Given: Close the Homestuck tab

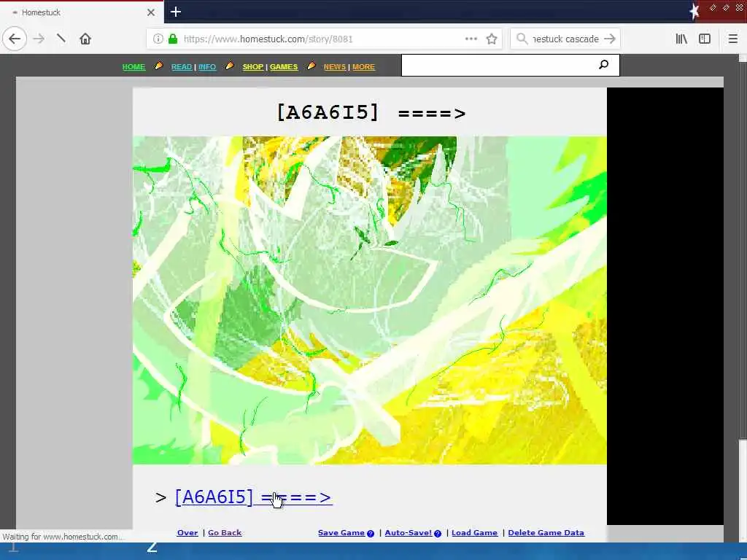Looking at the screenshot, I should [151, 12].
